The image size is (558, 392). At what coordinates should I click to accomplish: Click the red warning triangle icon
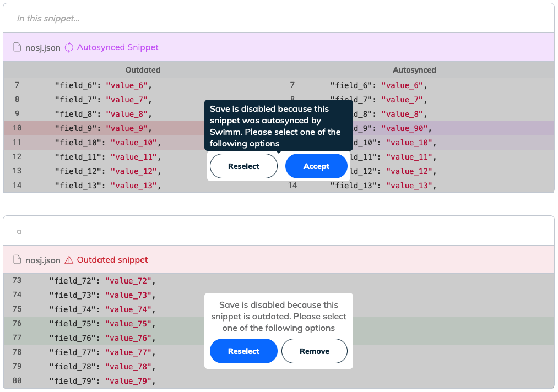pos(69,260)
